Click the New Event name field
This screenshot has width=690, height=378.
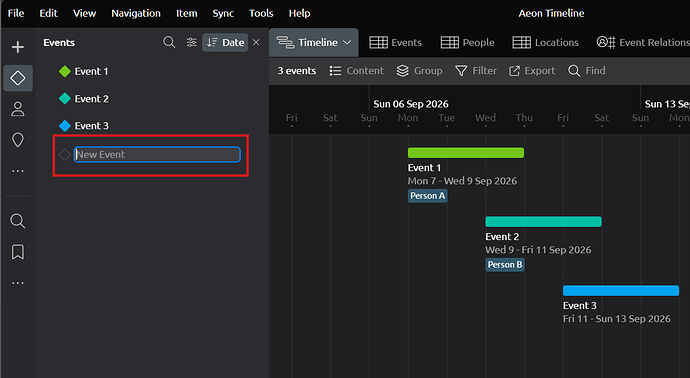tap(157, 154)
